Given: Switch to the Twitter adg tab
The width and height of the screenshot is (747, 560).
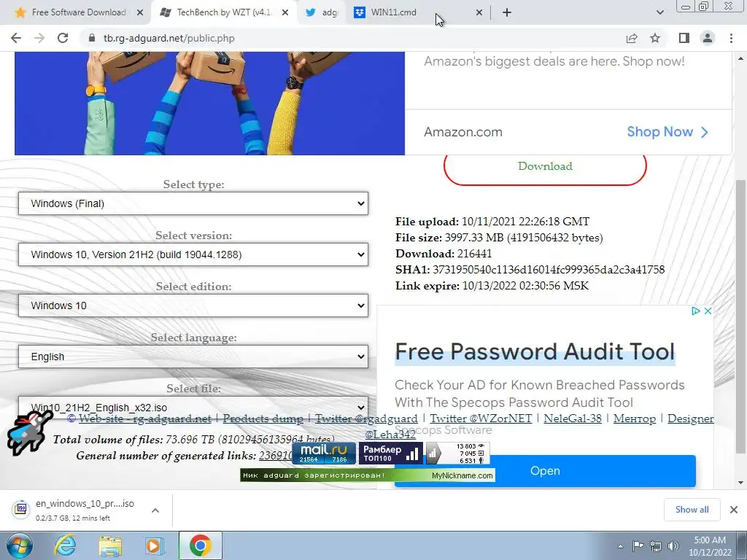Looking at the screenshot, I should pos(322,12).
